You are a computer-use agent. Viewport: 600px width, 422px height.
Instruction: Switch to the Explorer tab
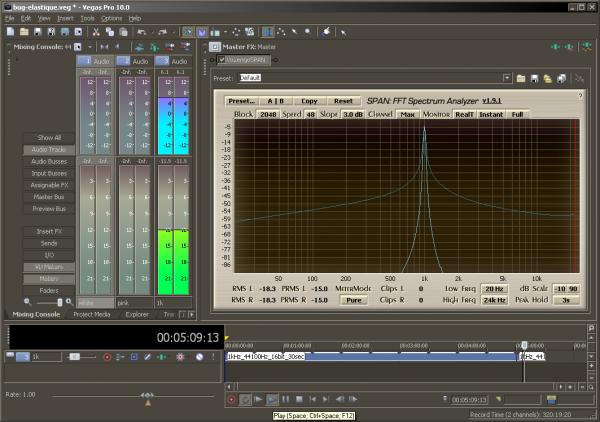(137, 314)
